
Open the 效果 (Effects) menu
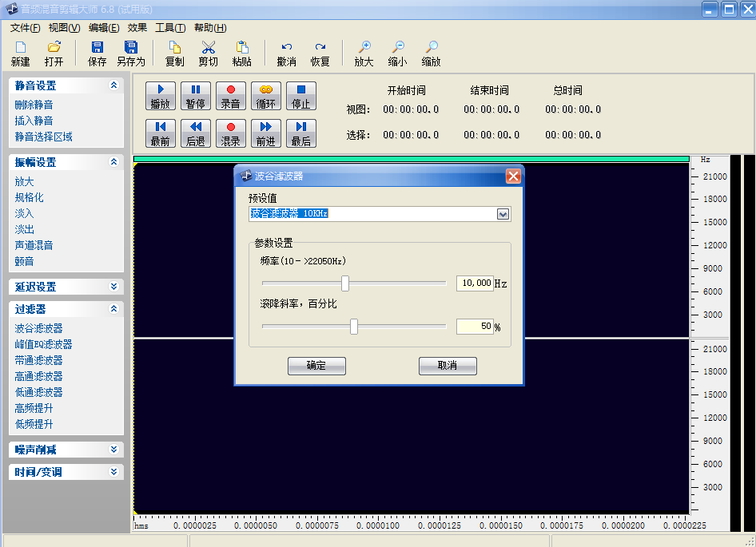(x=137, y=28)
